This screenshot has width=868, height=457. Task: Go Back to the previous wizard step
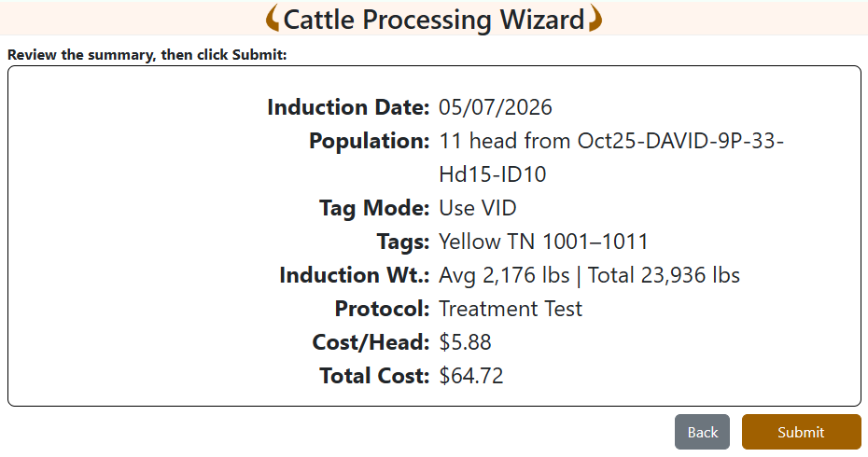point(702,432)
